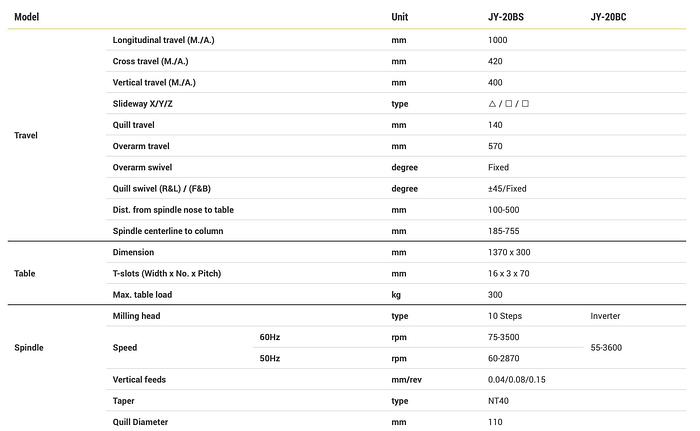
Task: Click the Unit column header
Action: click(x=400, y=17)
